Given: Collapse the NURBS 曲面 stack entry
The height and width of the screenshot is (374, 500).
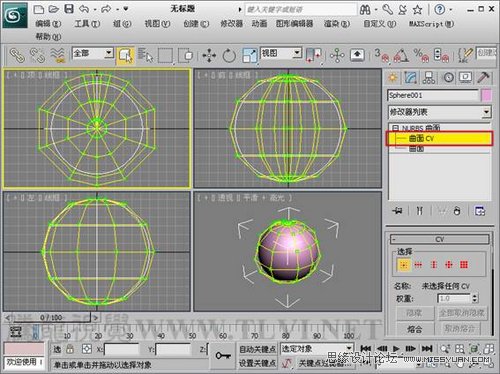Looking at the screenshot, I should [395, 127].
